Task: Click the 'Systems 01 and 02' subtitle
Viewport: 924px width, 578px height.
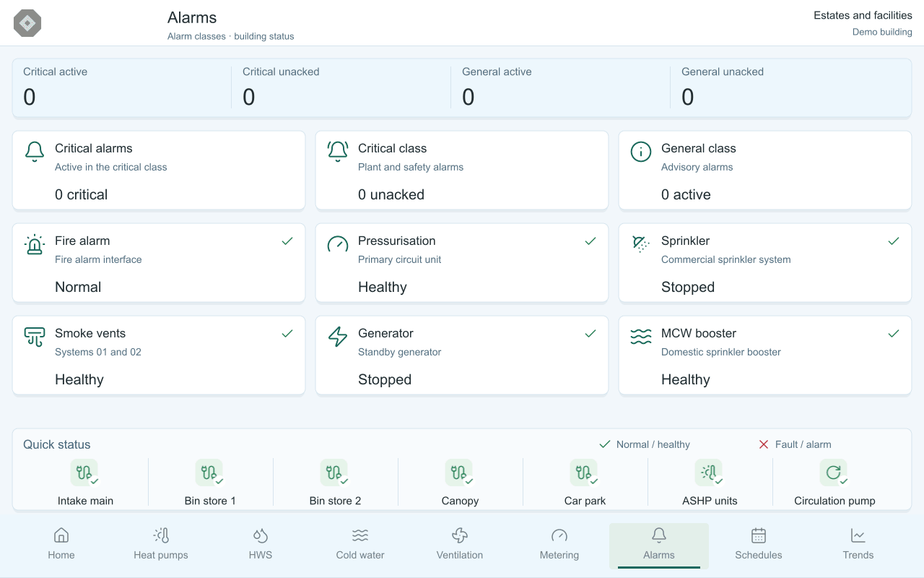Action: coord(98,352)
